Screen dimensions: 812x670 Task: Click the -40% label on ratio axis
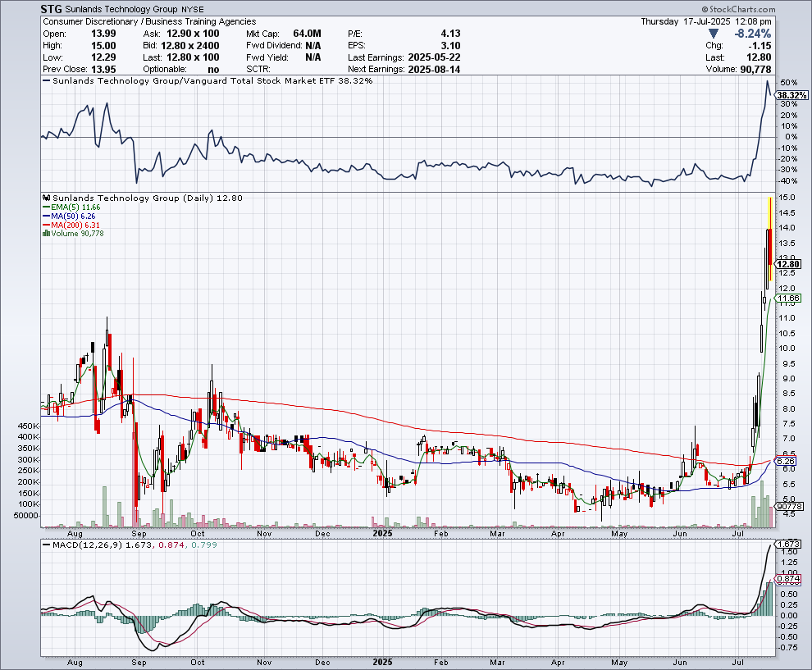click(787, 180)
